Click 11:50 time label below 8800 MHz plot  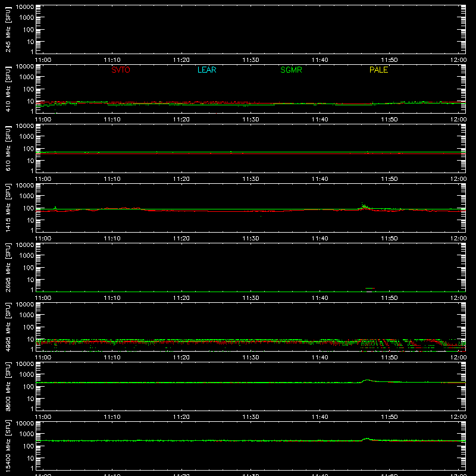[389, 417]
